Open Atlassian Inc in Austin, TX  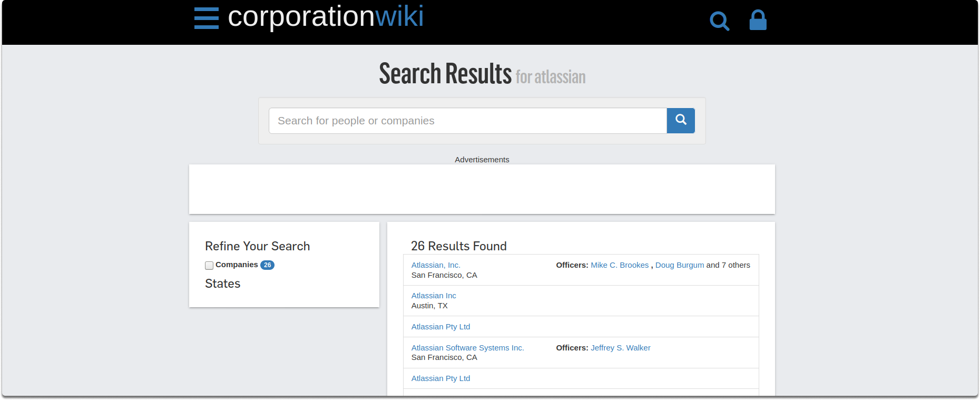pos(434,296)
